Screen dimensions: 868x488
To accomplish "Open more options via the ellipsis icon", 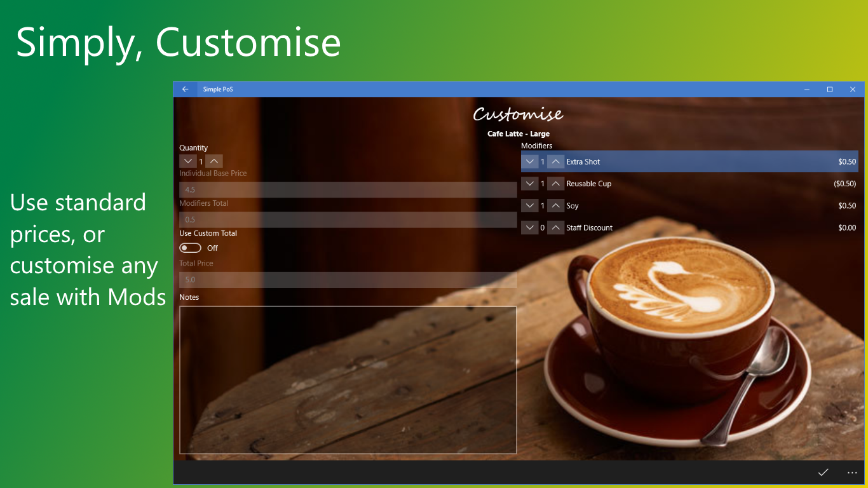I will tap(851, 473).
